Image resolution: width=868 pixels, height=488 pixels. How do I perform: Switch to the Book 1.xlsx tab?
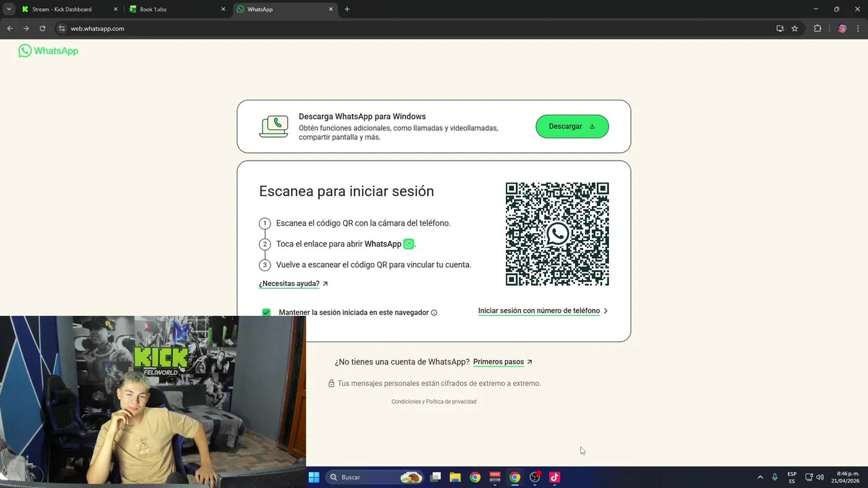(x=176, y=9)
